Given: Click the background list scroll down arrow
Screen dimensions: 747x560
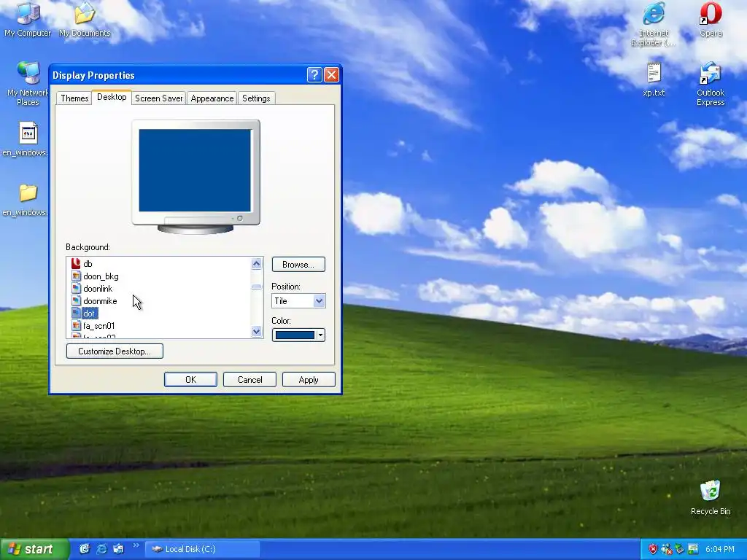Looking at the screenshot, I should click(257, 332).
